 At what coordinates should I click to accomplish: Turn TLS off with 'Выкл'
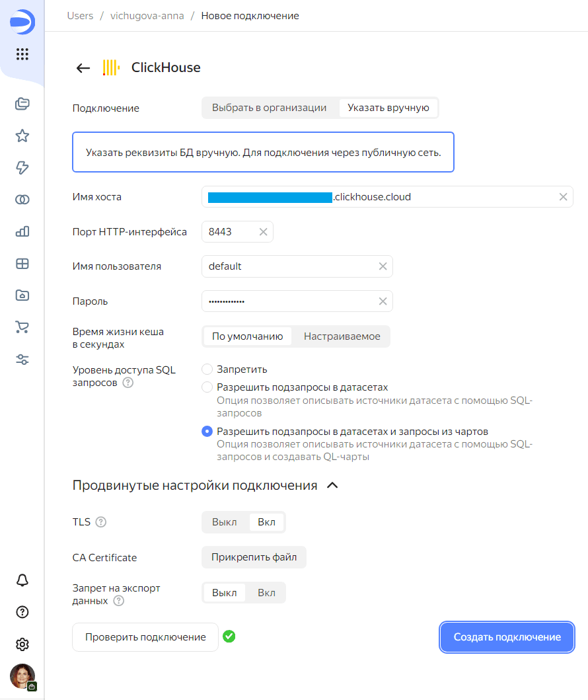[225, 522]
